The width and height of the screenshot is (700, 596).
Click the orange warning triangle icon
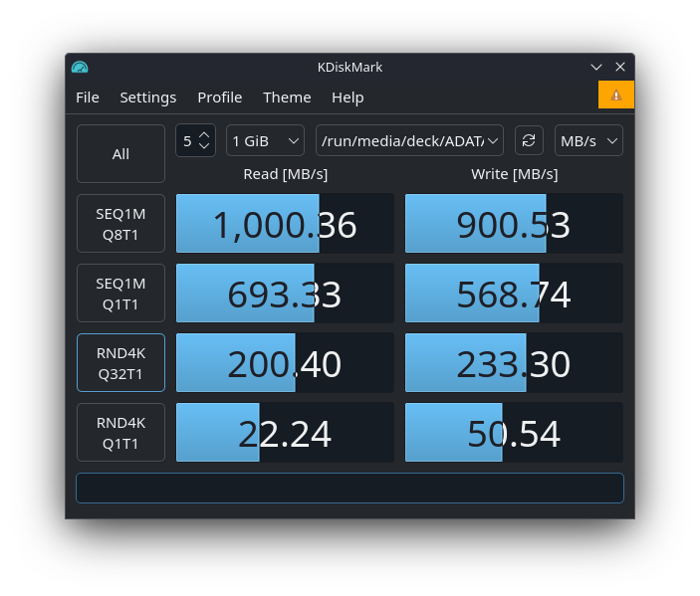pyautogui.click(x=616, y=95)
